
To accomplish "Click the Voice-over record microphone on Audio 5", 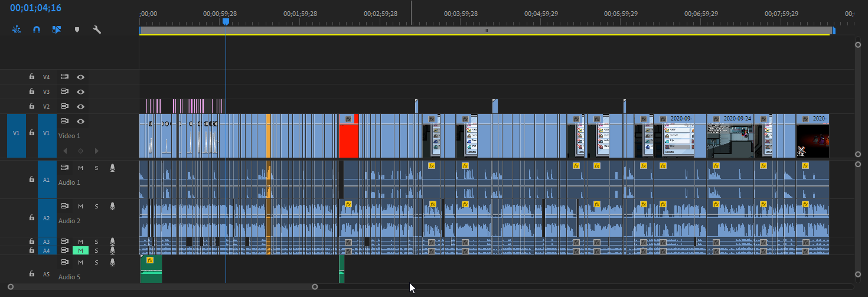I will coord(112,262).
